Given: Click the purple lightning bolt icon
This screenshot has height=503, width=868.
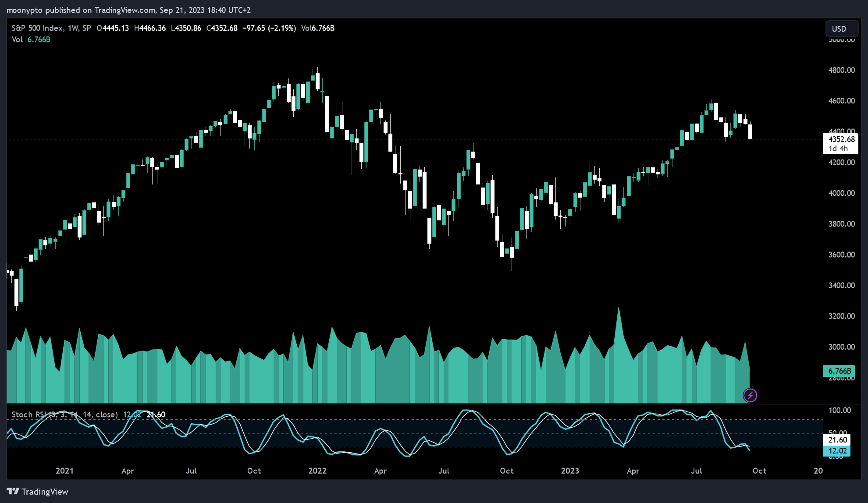Looking at the screenshot, I should 750,396.
